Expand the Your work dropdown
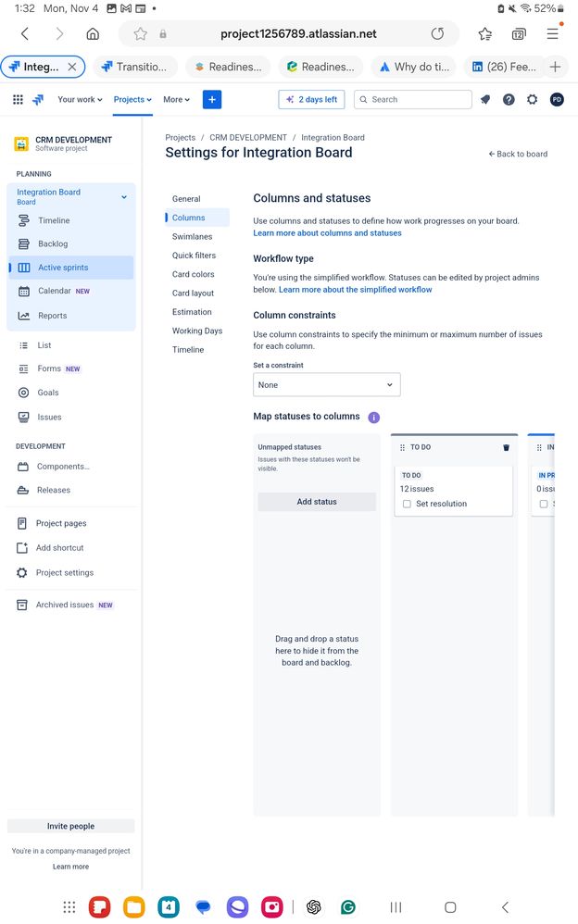The width and height of the screenshot is (578, 924). click(80, 100)
